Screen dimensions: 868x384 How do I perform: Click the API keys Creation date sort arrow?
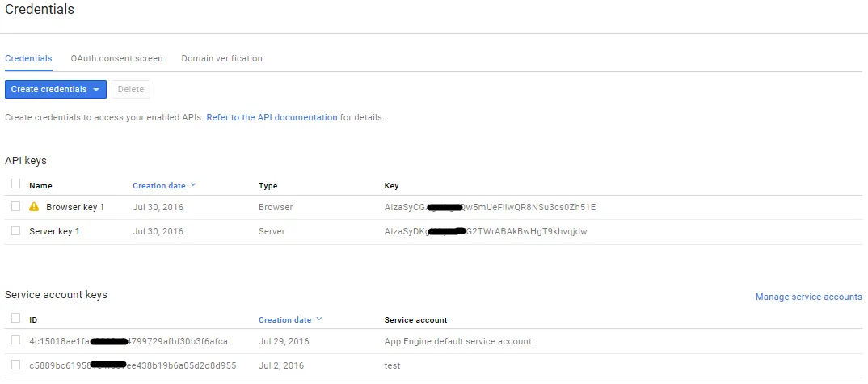pyautogui.click(x=193, y=185)
